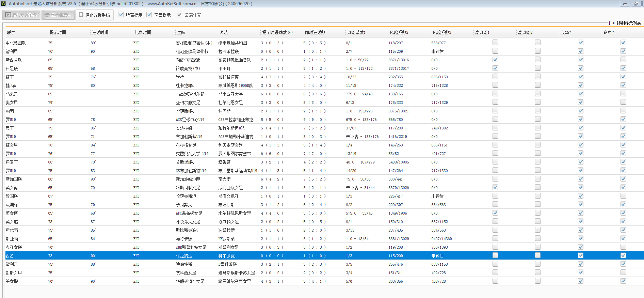Click the 云端连接中 cloud button

58,15
